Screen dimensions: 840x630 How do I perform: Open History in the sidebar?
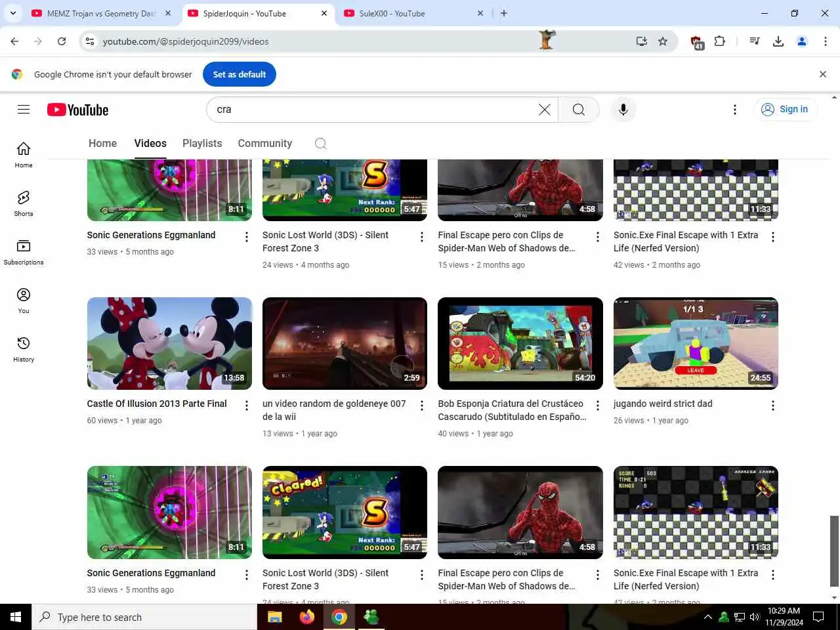coord(24,349)
